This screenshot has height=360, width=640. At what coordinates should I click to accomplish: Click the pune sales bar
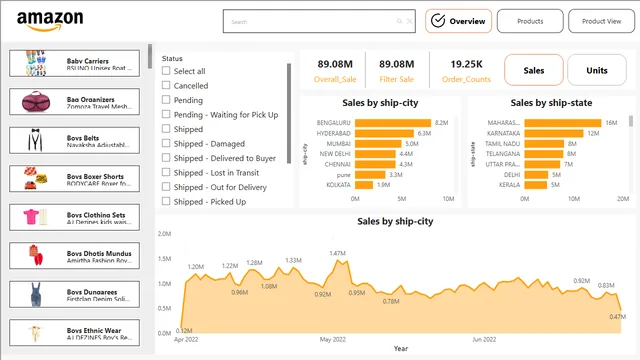tap(370, 175)
